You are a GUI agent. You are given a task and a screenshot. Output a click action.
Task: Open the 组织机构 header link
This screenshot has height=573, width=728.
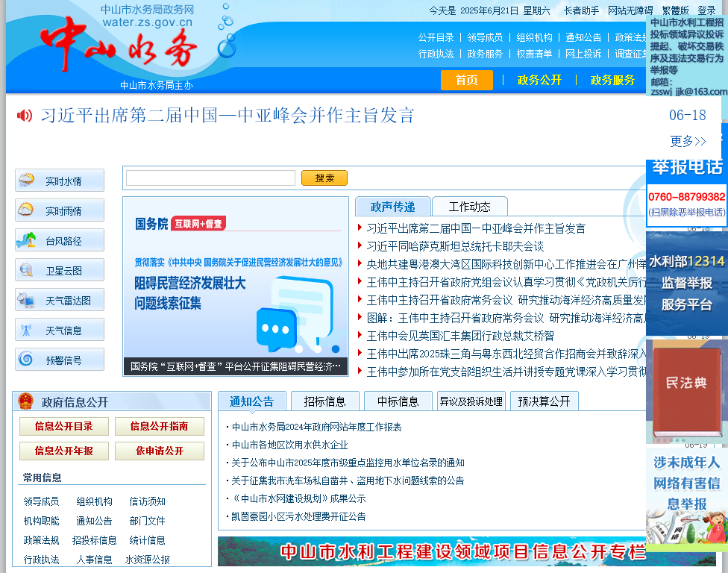[x=534, y=37]
